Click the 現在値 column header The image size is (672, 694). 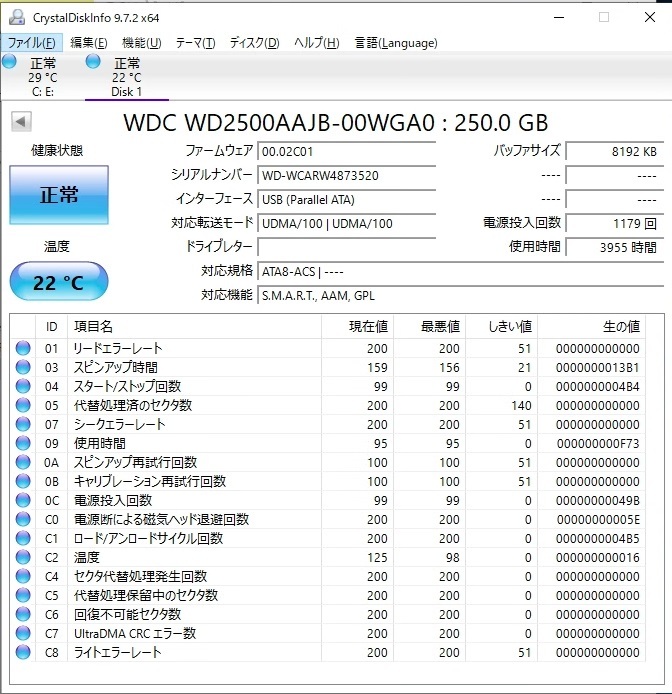coord(358,327)
